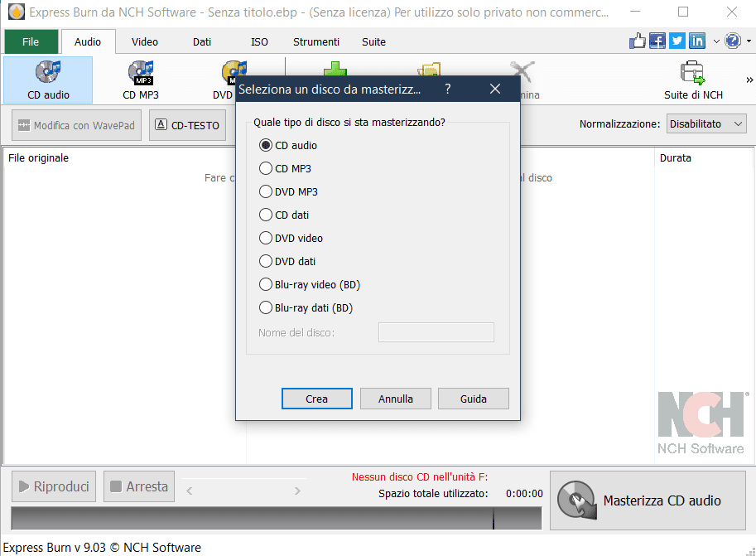756x556 pixels.
Task: Open the Guida button
Action: (474, 399)
